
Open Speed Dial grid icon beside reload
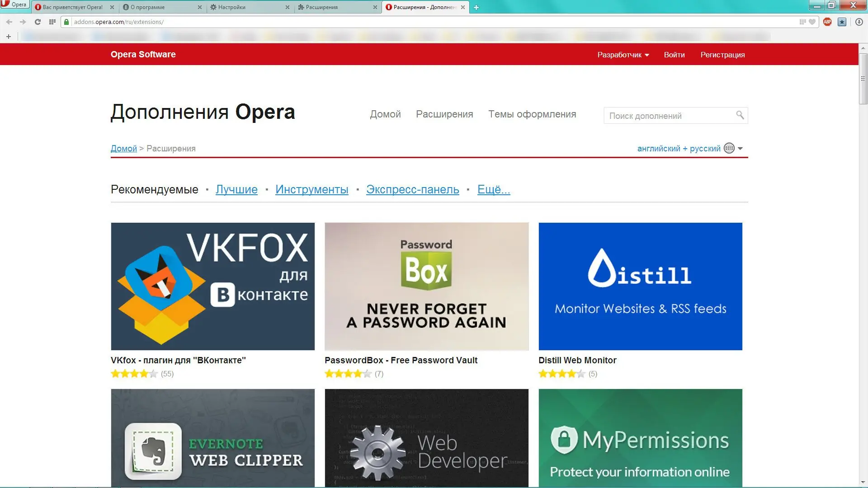point(52,22)
